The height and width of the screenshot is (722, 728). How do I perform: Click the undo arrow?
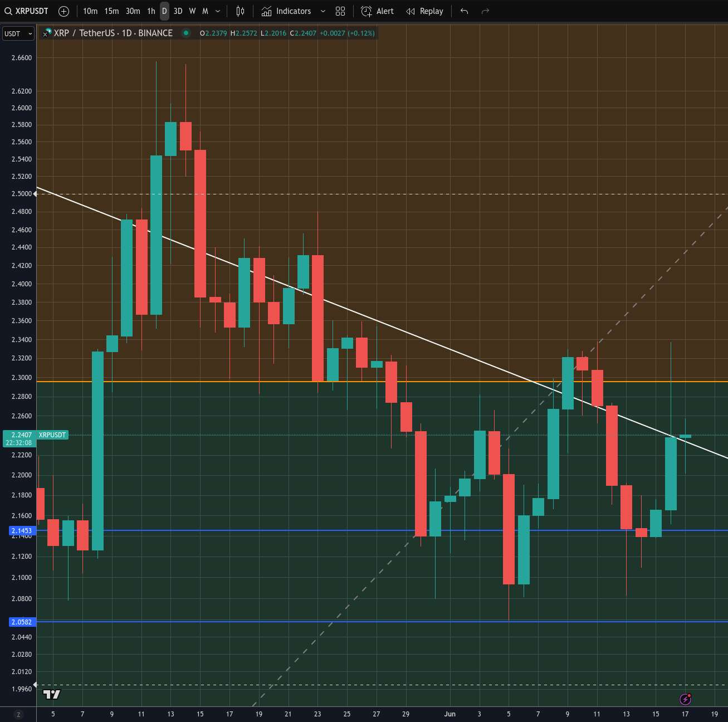pos(464,11)
